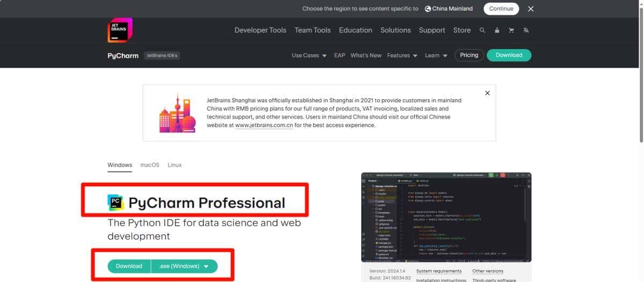644x282 pixels.
Task: Open the Team Tools menu
Action: pos(312,31)
